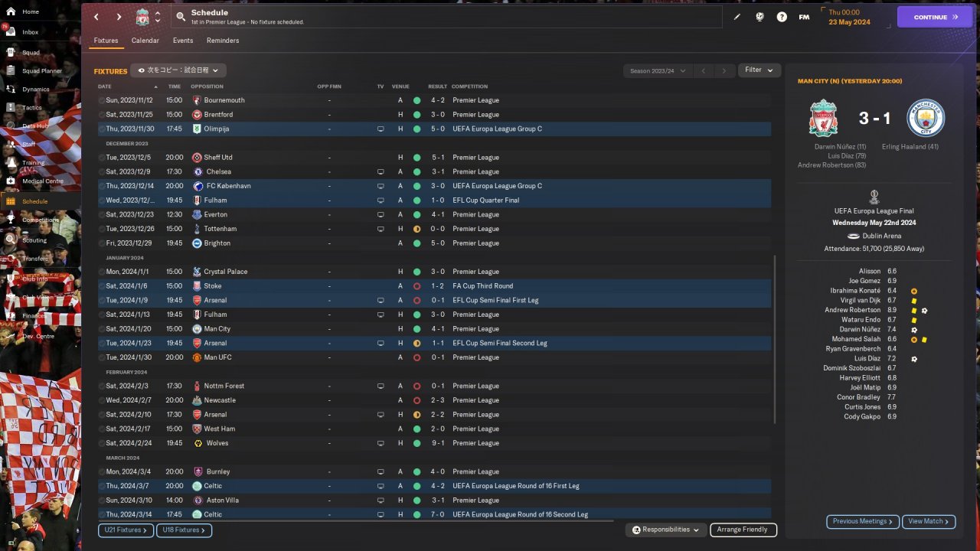Open the copy schedule dropdown
This screenshot has height=551, width=980.
[x=178, y=70]
